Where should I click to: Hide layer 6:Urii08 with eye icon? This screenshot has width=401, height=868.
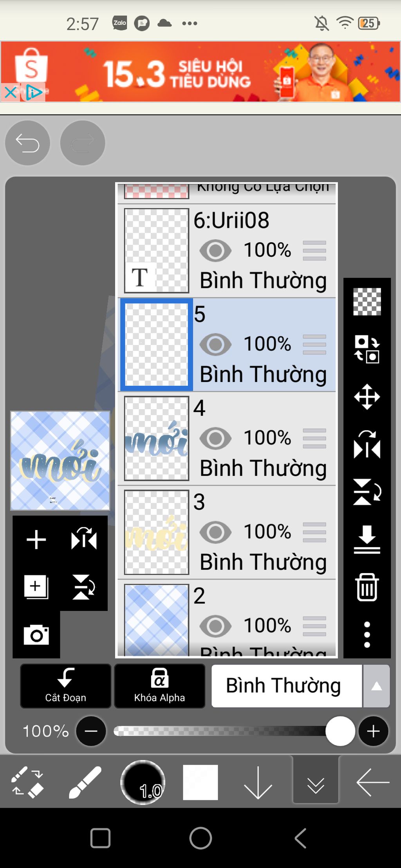click(215, 250)
